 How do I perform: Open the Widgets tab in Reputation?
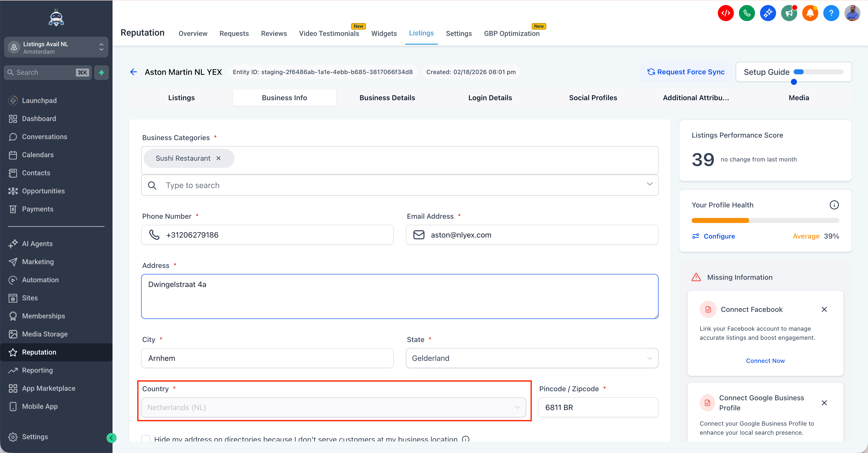click(384, 33)
